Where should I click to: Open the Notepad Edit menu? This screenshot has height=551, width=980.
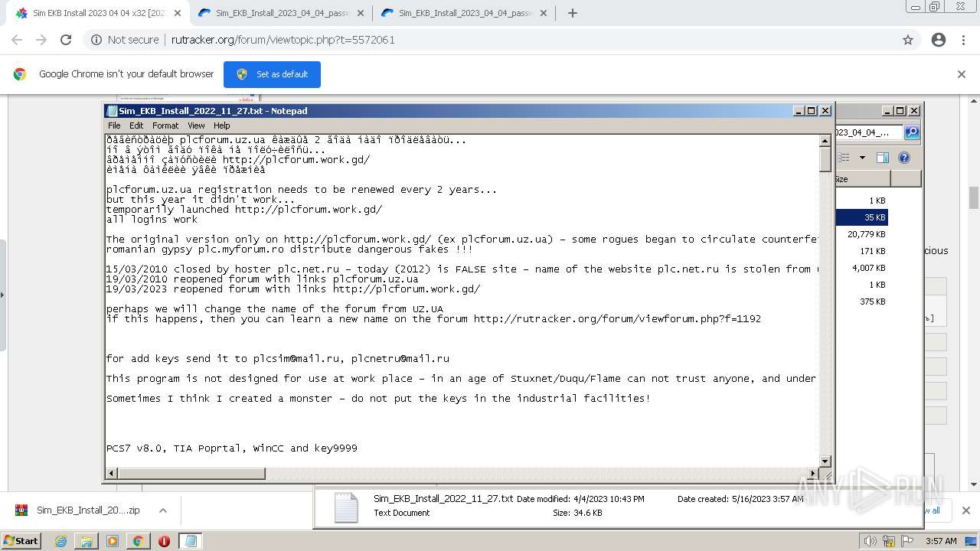pos(136,126)
